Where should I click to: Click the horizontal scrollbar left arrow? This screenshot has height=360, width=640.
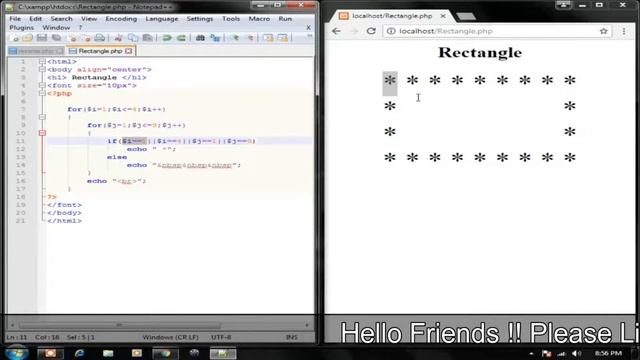13,325
